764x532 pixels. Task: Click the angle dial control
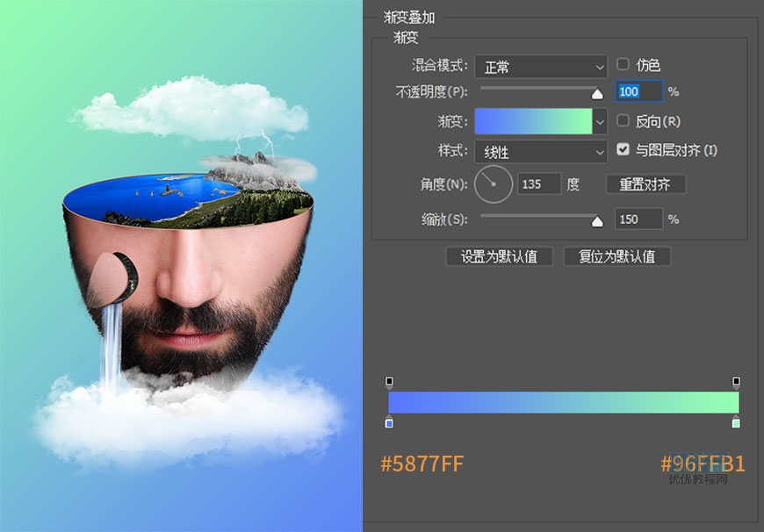pos(494,184)
